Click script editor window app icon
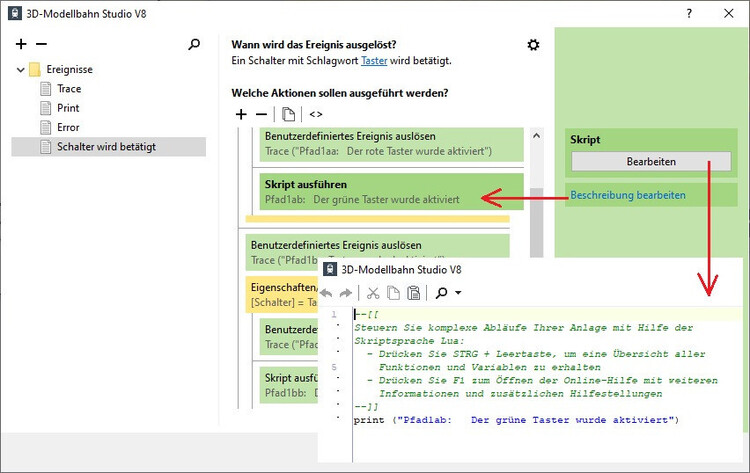The width and height of the screenshot is (750, 473). tap(330, 269)
